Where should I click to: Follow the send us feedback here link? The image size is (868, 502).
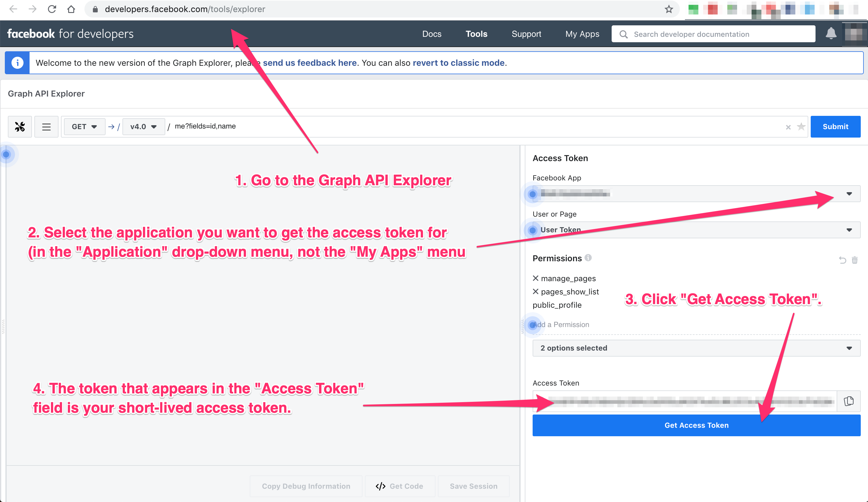point(310,63)
